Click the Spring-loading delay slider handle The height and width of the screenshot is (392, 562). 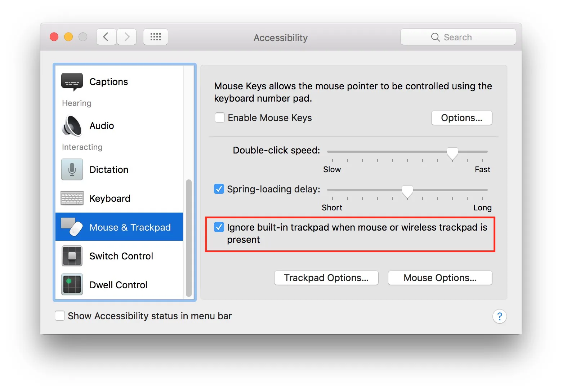[407, 192]
